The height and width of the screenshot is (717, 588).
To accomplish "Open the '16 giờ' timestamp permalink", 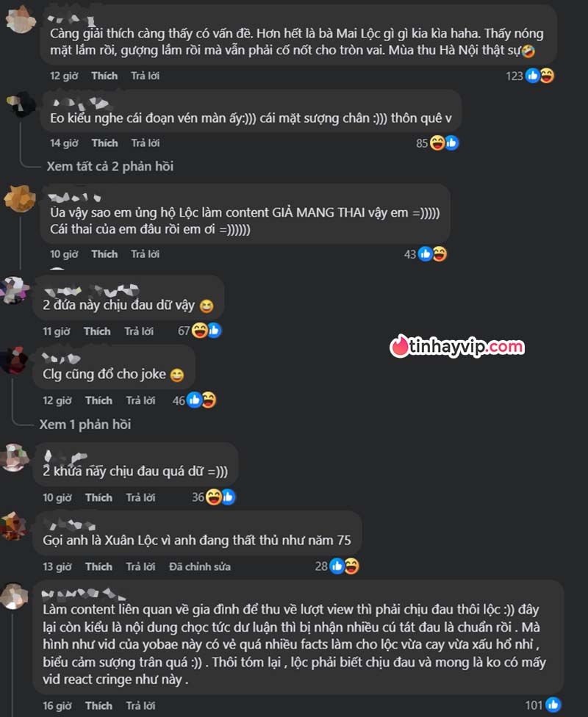I will [x=57, y=706].
